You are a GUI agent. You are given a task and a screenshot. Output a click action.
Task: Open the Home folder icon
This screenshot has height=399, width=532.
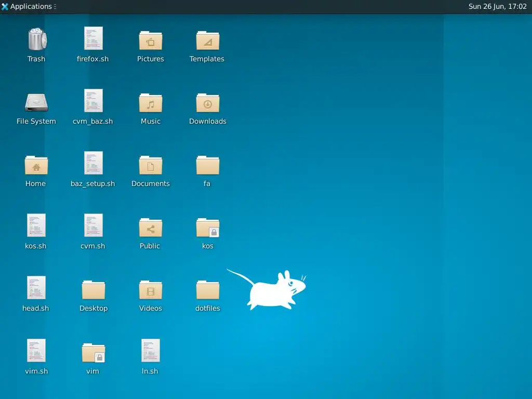(x=36, y=165)
